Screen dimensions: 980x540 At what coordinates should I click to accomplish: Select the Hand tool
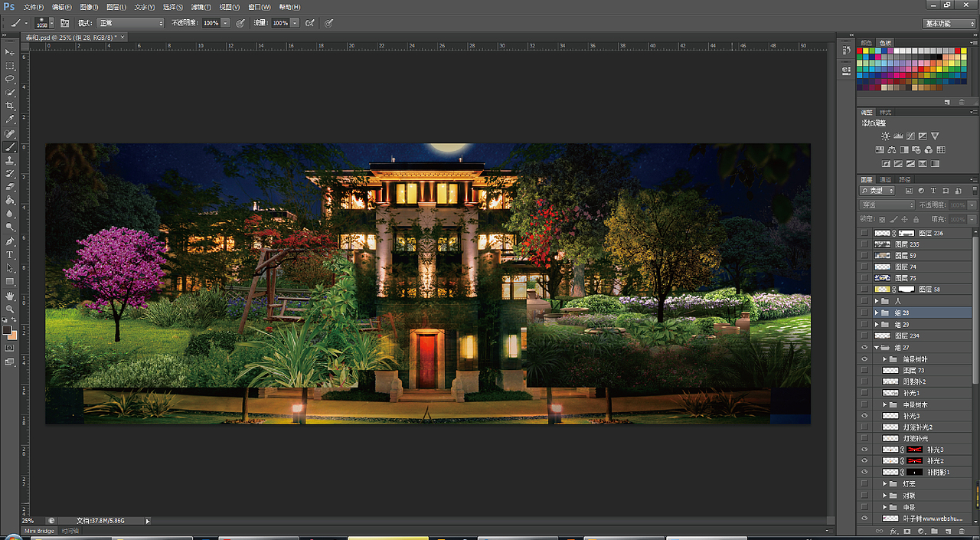10,296
